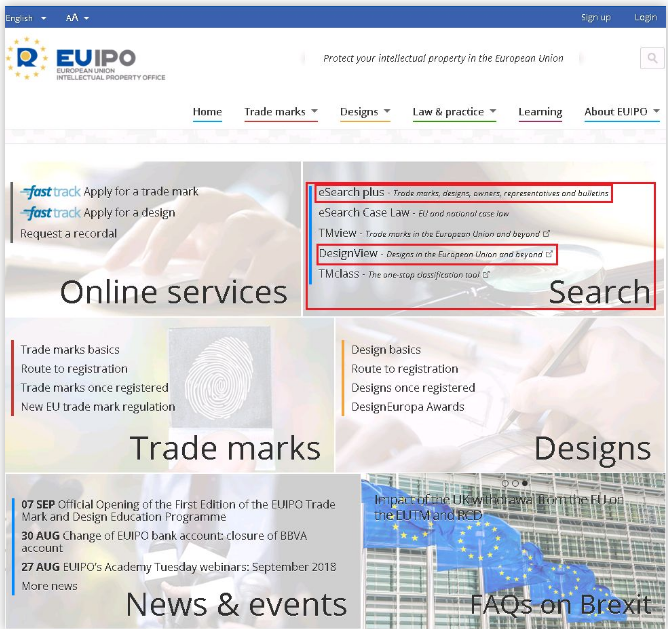Viewport: 668px width, 629px height.
Task: Open Route to registration under Trade marks
Action: tap(74, 369)
